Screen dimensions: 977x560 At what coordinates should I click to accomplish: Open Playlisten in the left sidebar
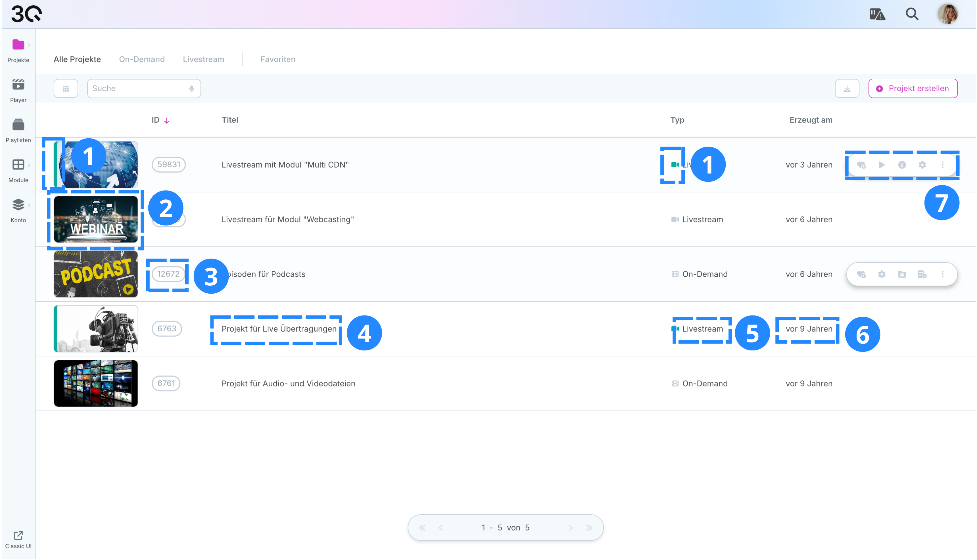(18, 131)
